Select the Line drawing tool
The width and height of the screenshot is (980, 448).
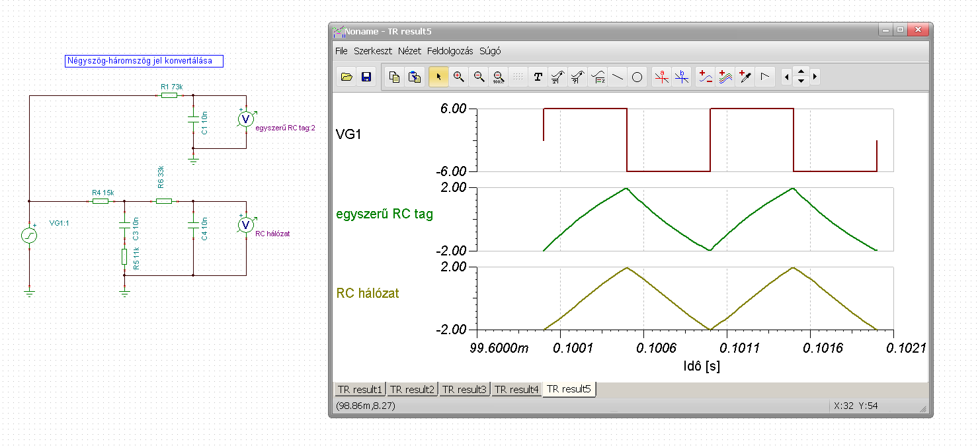click(x=618, y=77)
